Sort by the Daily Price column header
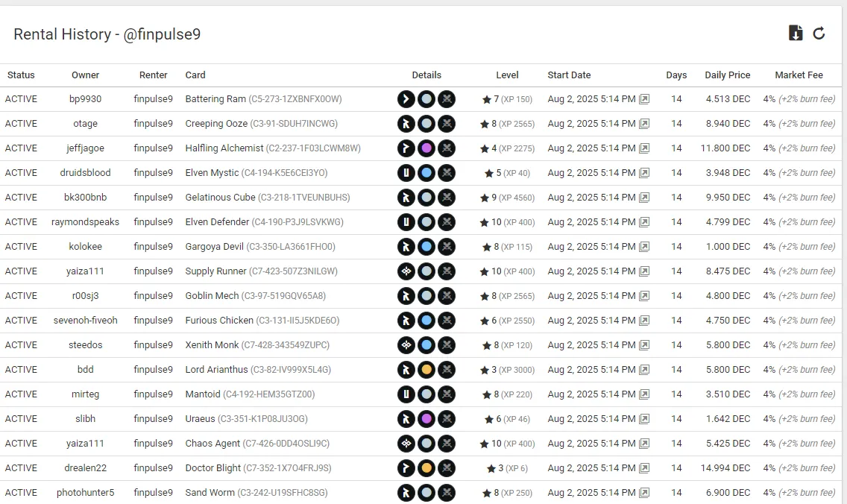 tap(727, 75)
